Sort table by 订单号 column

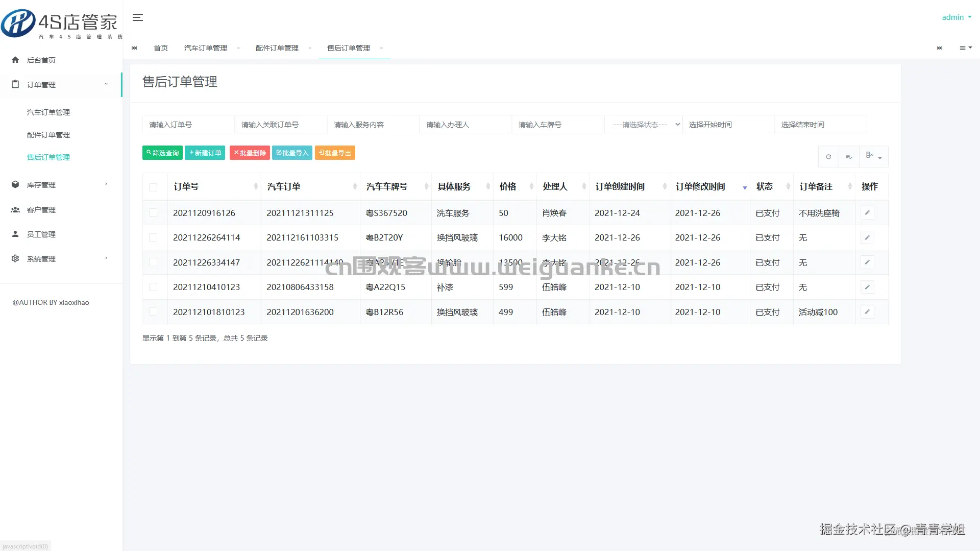(214, 187)
